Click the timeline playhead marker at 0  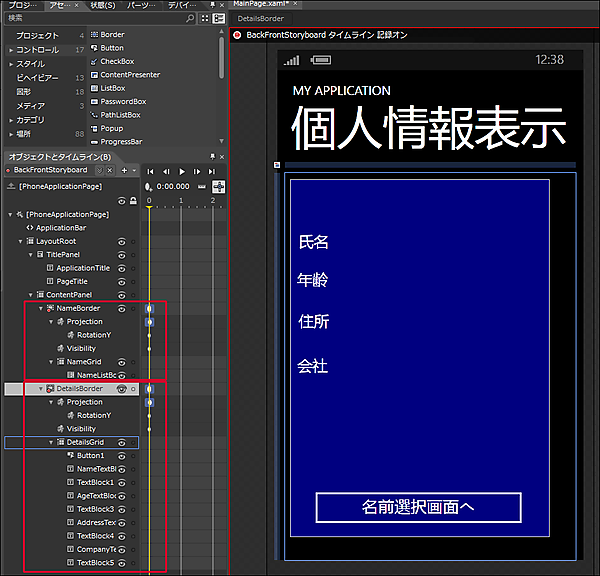(x=149, y=203)
